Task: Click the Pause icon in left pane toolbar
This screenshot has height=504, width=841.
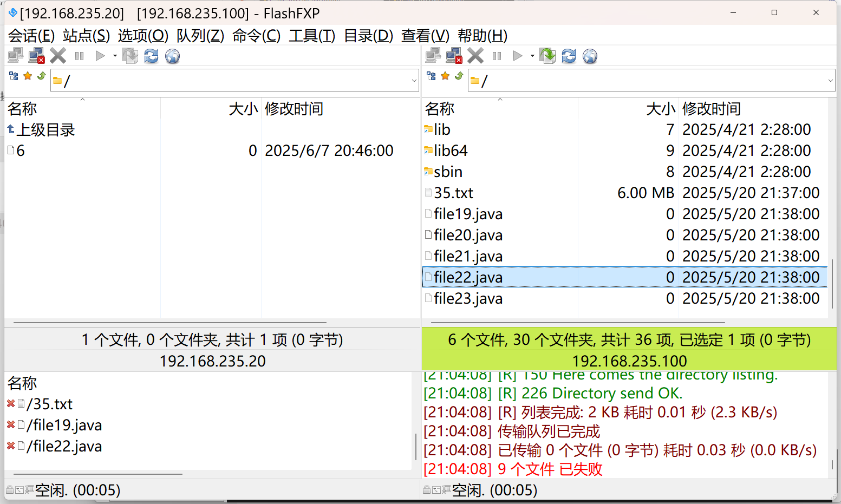Action: pos(80,56)
